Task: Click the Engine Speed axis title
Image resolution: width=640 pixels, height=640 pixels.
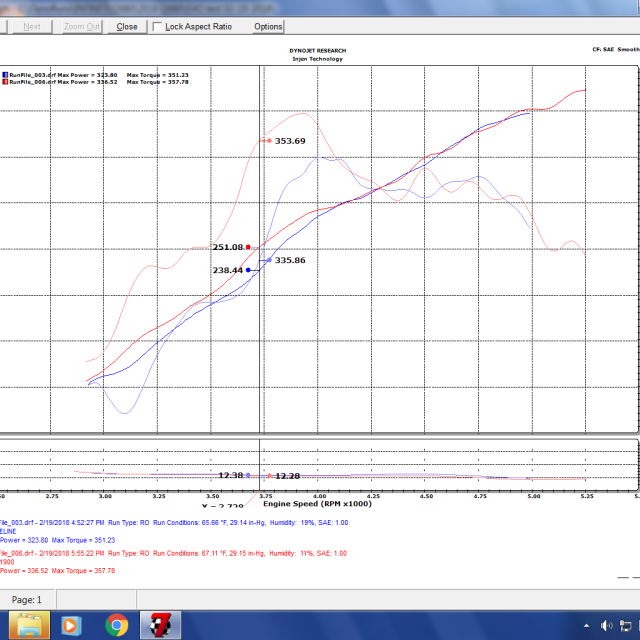Action: click(317, 504)
